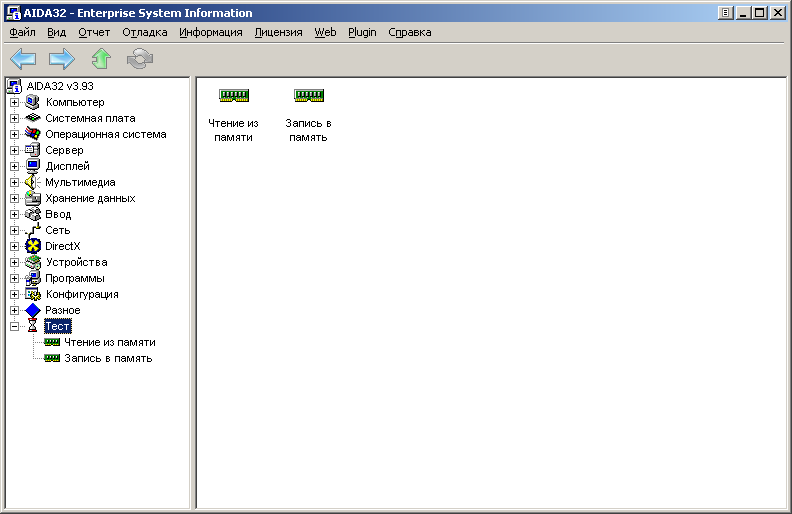This screenshot has width=792, height=514.
Task: Select Запись в память label under Тест in tree
Action: coord(108,358)
